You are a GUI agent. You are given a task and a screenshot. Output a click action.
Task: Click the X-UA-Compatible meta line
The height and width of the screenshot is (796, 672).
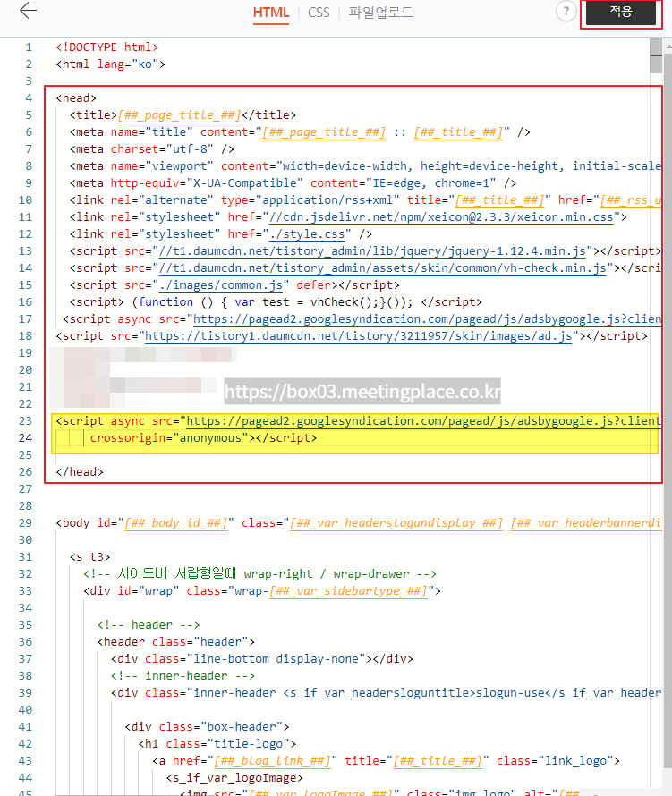click(293, 183)
